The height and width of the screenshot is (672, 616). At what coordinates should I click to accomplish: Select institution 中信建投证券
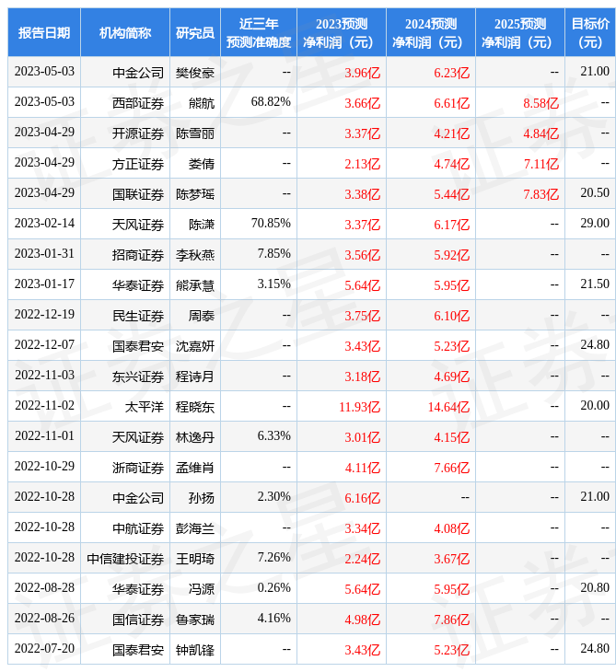pyautogui.click(x=125, y=560)
